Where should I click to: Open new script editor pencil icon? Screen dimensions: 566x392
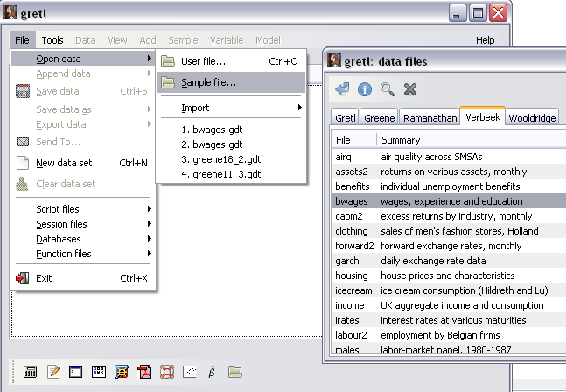coord(53,372)
